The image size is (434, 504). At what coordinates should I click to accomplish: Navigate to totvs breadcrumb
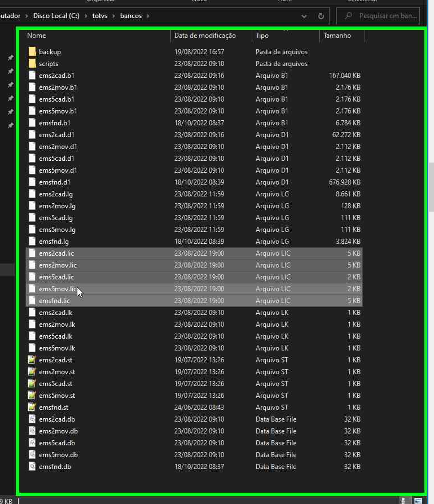[100, 16]
